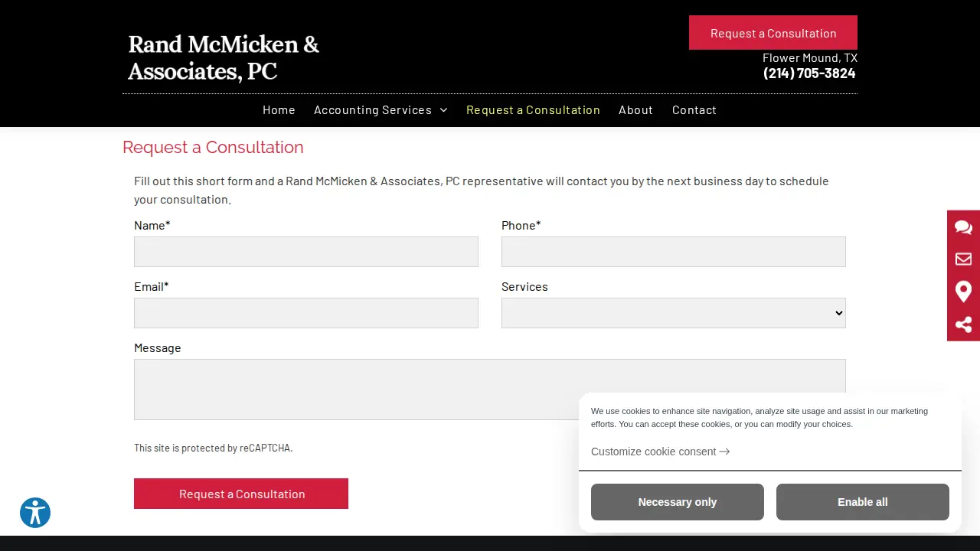
Task: Go to the Home menu item
Action: tap(279, 110)
